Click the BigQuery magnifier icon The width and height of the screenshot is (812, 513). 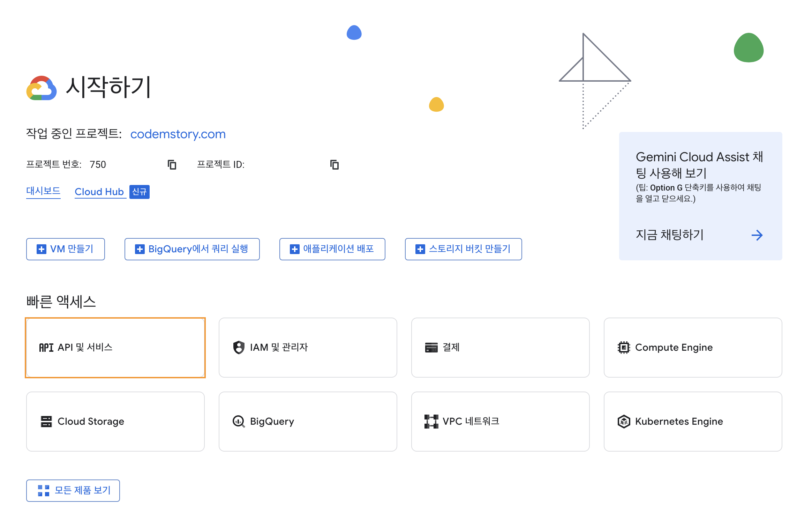point(239,422)
